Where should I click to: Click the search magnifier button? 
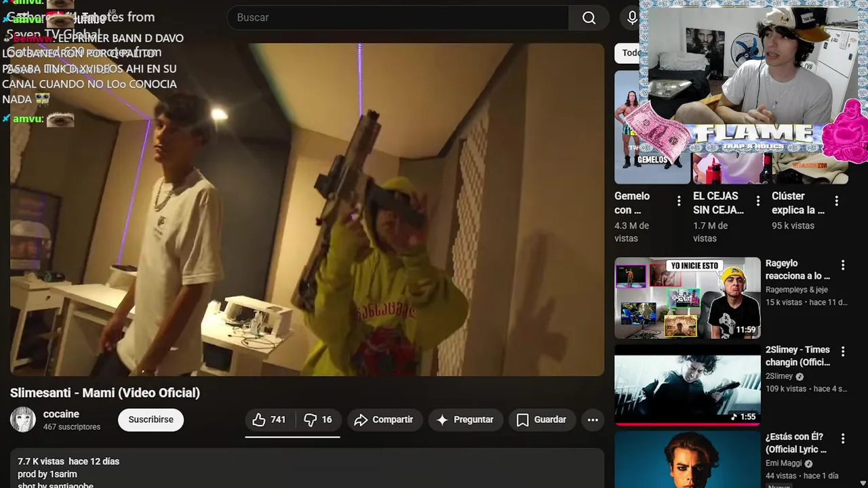(589, 18)
